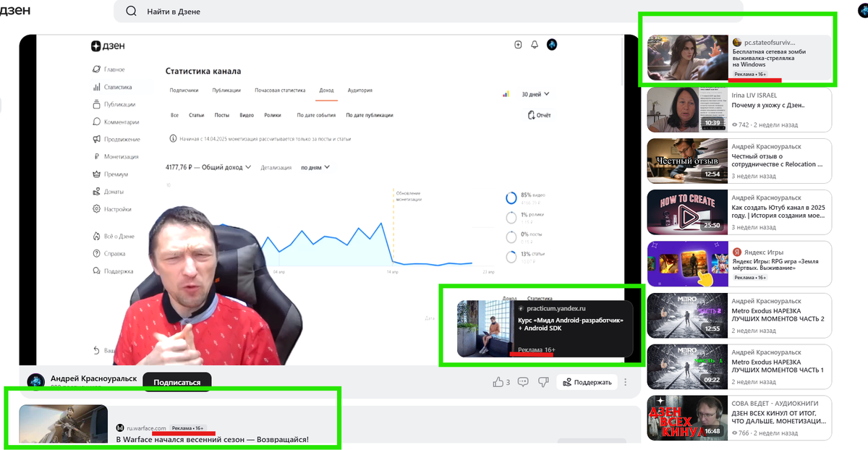Open Warface ad thumbnail below the video

click(x=64, y=425)
